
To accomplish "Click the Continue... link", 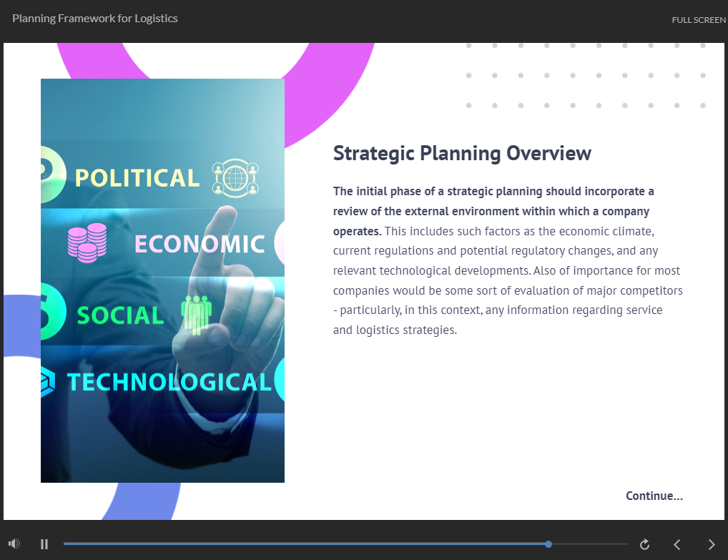I will [654, 496].
